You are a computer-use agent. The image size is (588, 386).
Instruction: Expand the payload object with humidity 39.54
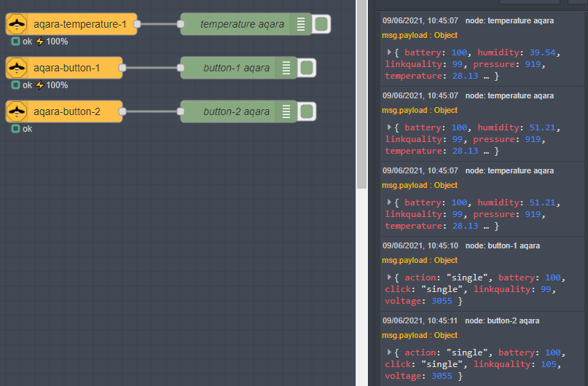389,52
